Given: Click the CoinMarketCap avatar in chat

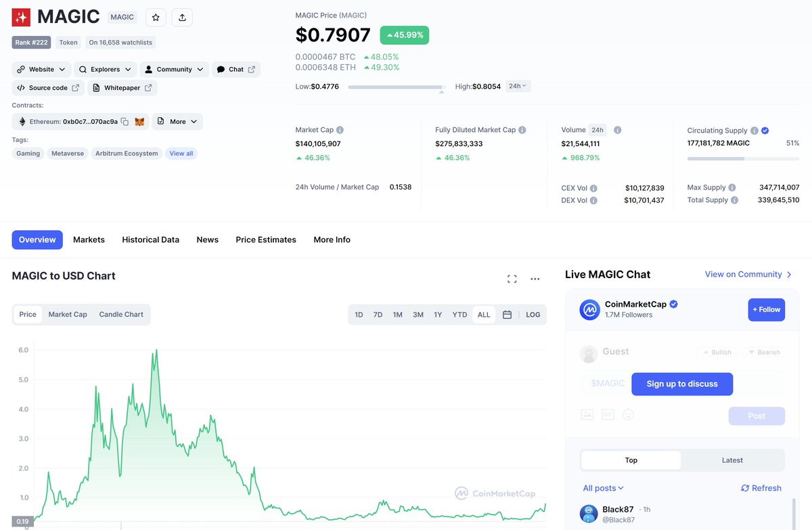Looking at the screenshot, I should pyautogui.click(x=590, y=310).
